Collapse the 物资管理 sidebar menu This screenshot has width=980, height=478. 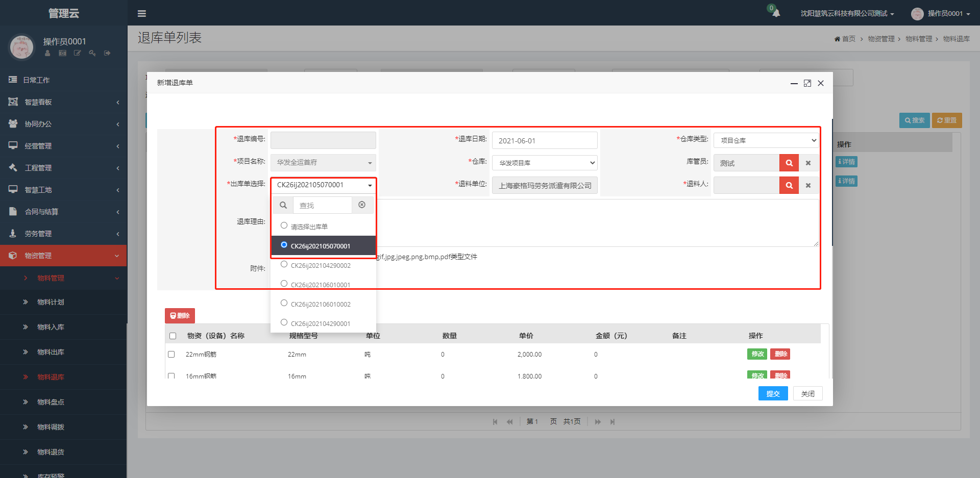(x=63, y=256)
